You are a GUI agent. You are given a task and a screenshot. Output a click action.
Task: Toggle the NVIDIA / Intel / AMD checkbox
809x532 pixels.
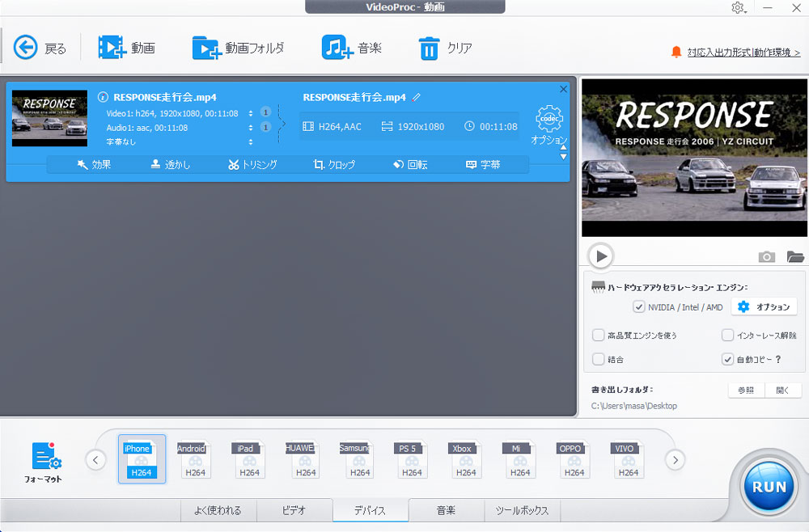click(639, 306)
